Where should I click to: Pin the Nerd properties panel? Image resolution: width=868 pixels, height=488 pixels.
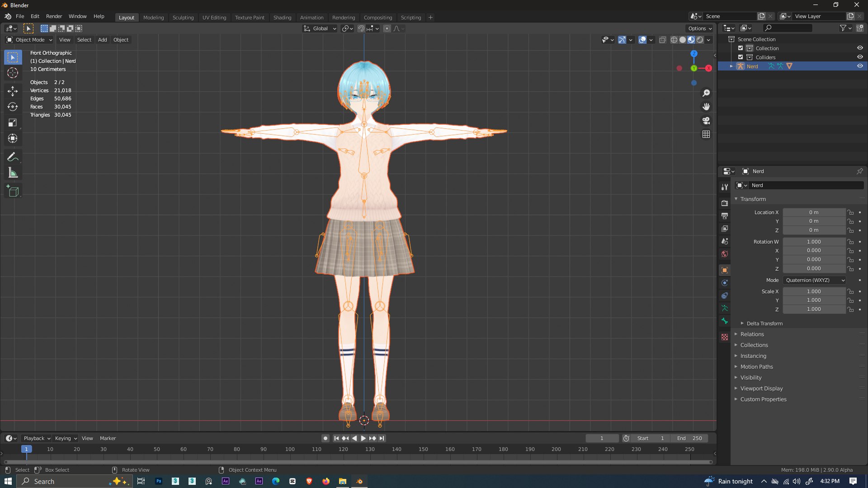(859, 171)
